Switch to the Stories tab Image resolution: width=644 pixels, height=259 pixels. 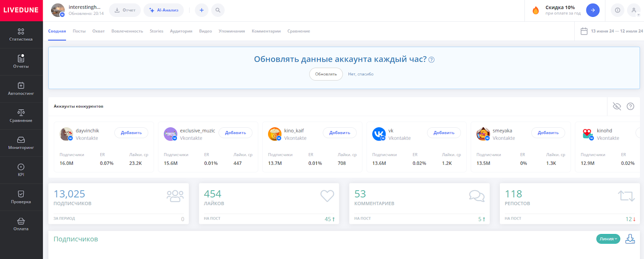[157, 31]
